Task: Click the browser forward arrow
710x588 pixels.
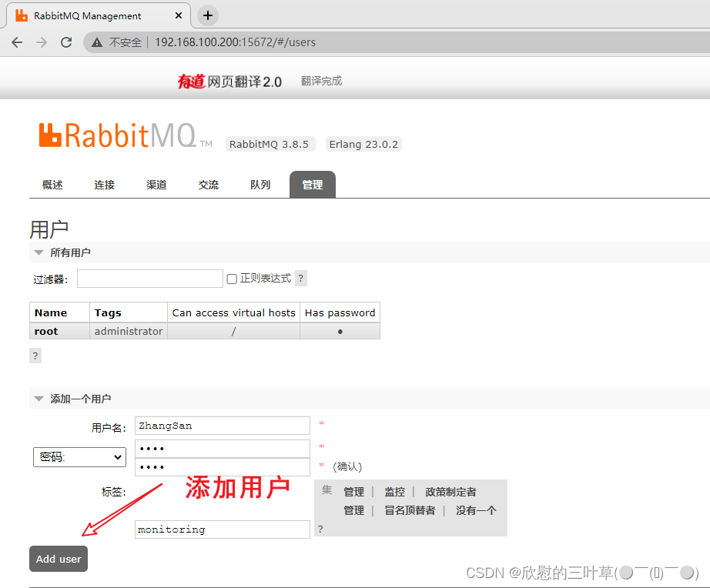Action: [42, 42]
